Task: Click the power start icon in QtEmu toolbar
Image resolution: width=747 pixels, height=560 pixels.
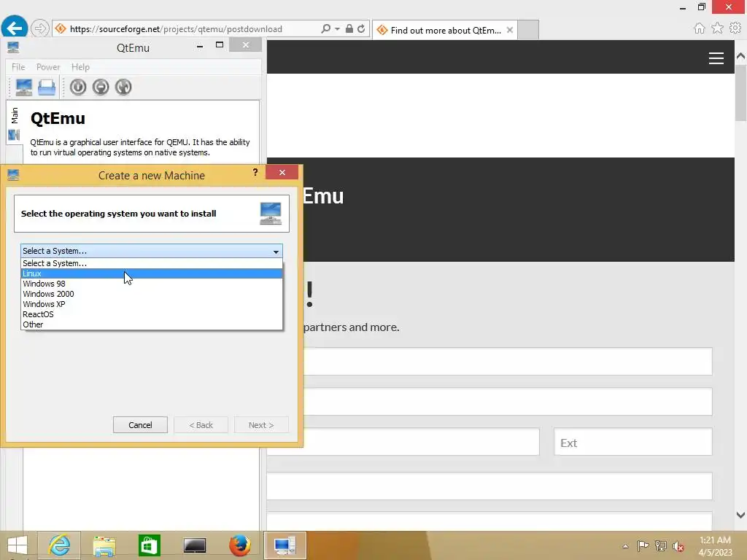Action: 78,87
